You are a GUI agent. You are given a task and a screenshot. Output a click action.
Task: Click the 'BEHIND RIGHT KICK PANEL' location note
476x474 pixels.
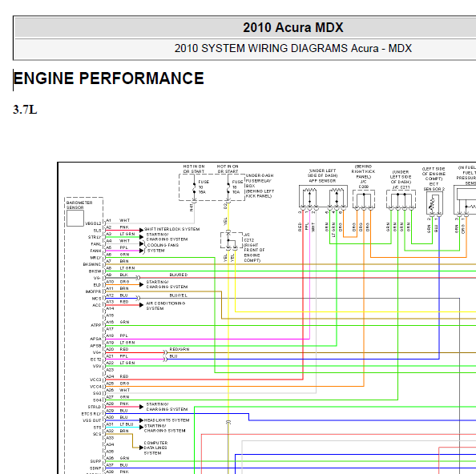tap(363, 171)
